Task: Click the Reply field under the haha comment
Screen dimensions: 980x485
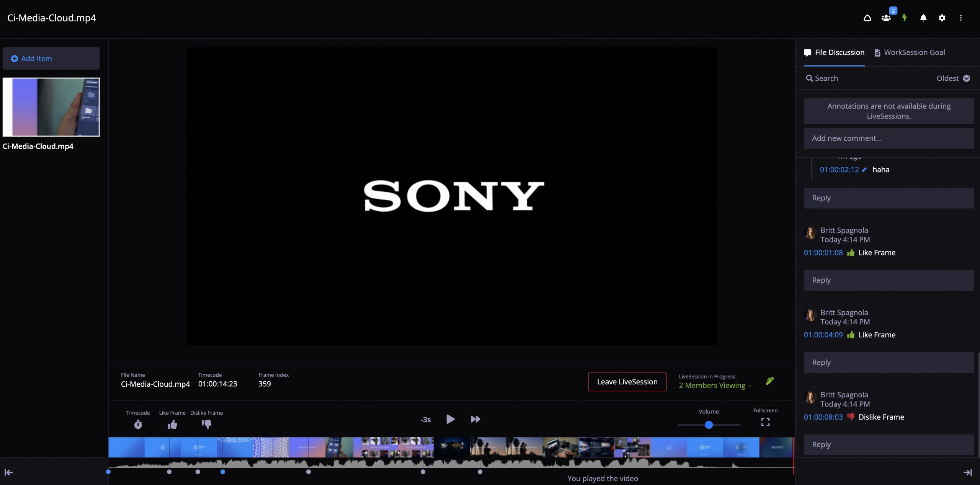Action: [889, 198]
